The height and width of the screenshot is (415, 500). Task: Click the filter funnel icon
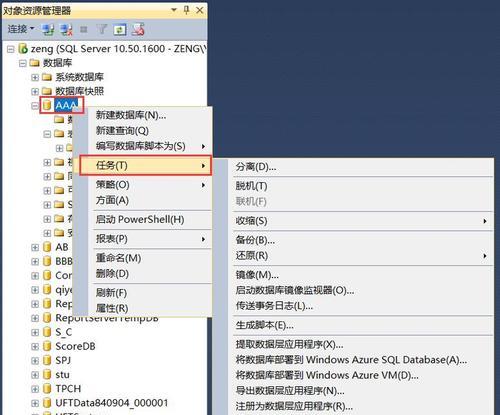coord(102,30)
